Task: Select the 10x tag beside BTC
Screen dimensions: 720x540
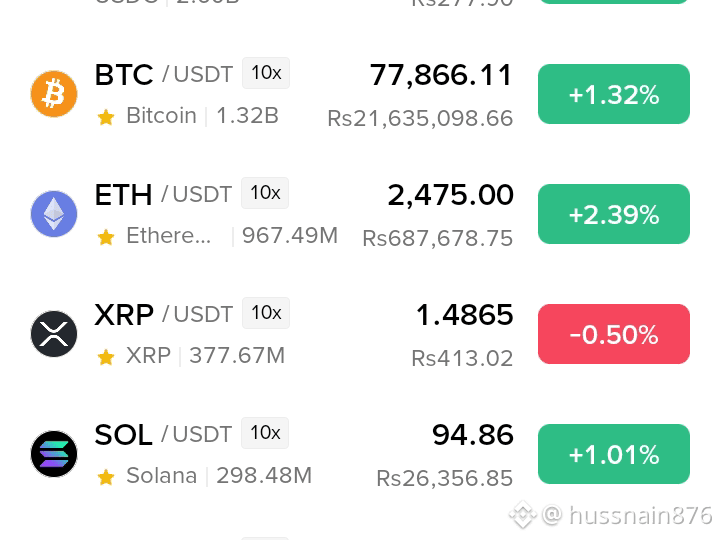Action: (266, 73)
